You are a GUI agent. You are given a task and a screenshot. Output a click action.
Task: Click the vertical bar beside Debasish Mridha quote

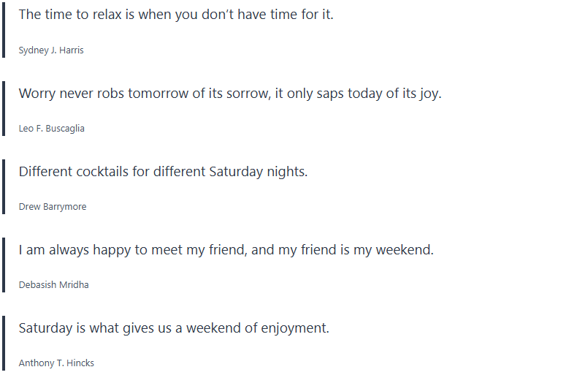[4, 265]
